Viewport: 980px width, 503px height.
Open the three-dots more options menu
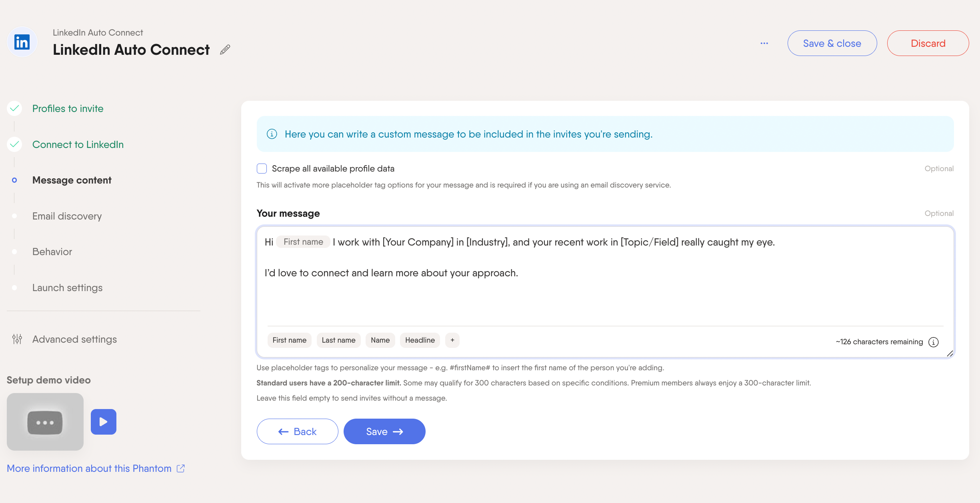[764, 43]
